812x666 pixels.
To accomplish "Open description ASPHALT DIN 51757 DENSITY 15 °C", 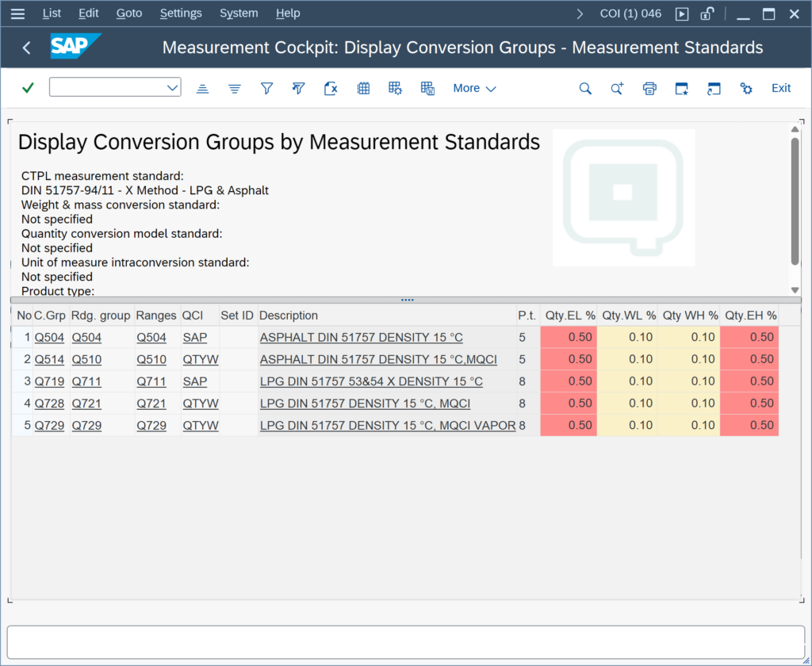I will pos(362,338).
